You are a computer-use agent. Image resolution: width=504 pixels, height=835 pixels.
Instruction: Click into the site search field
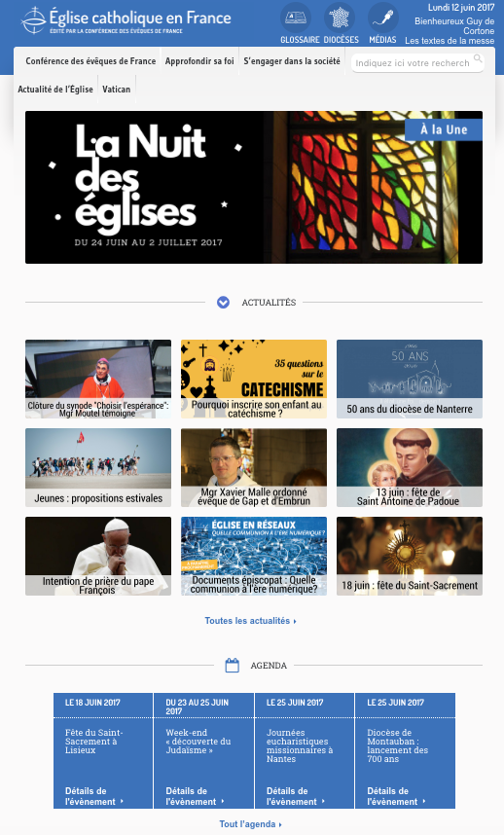[x=413, y=63]
